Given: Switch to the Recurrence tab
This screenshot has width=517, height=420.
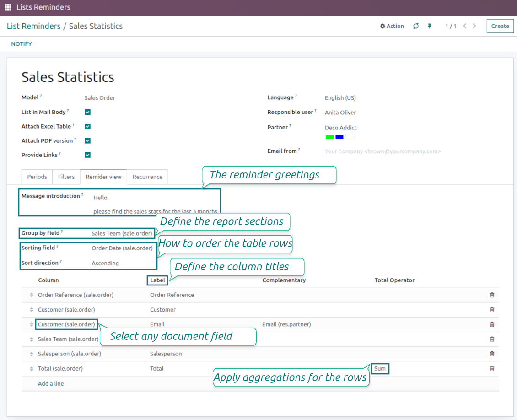Looking at the screenshot, I should (147, 177).
